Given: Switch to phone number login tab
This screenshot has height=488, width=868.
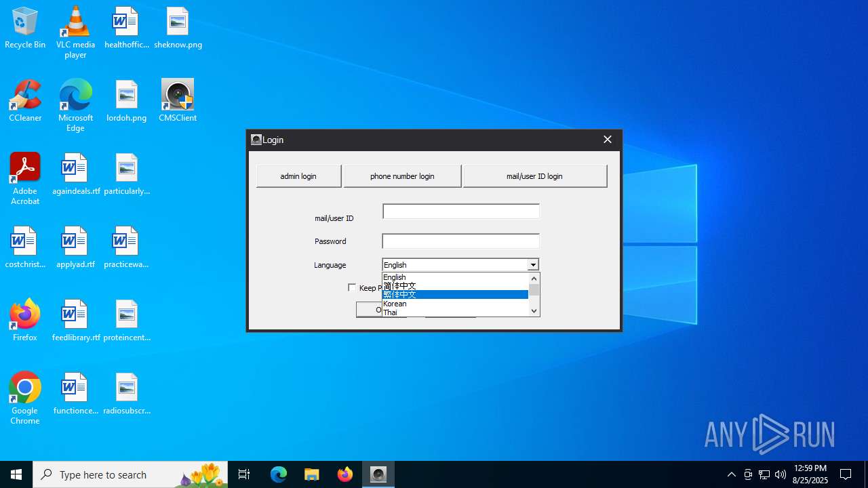Looking at the screenshot, I should click(402, 176).
